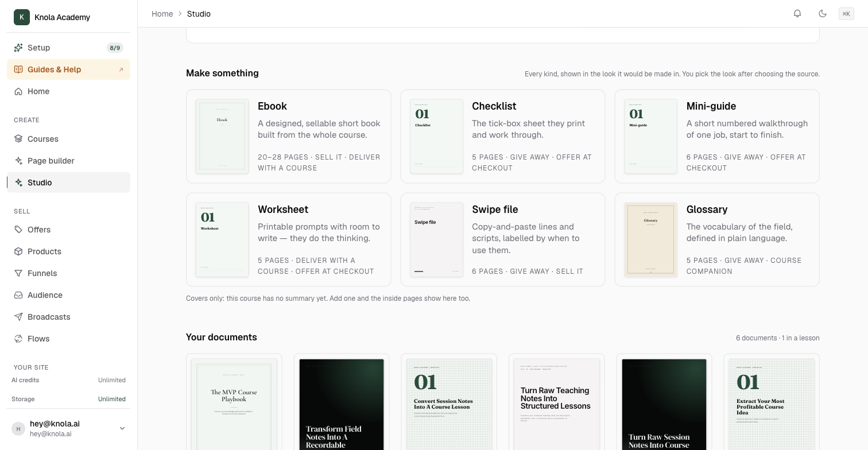868x450 pixels.
Task: Click the Worksheet cover thumbnail
Action: point(222,240)
